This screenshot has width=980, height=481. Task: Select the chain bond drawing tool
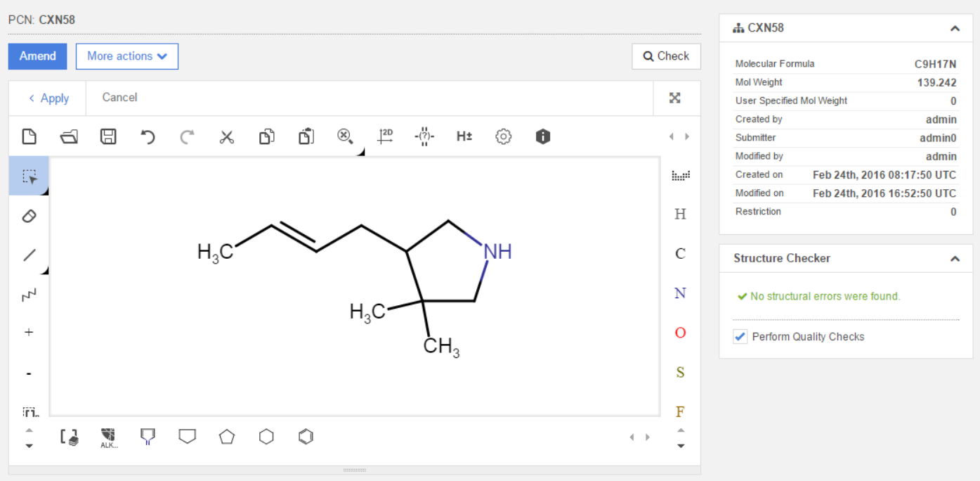(x=29, y=295)
